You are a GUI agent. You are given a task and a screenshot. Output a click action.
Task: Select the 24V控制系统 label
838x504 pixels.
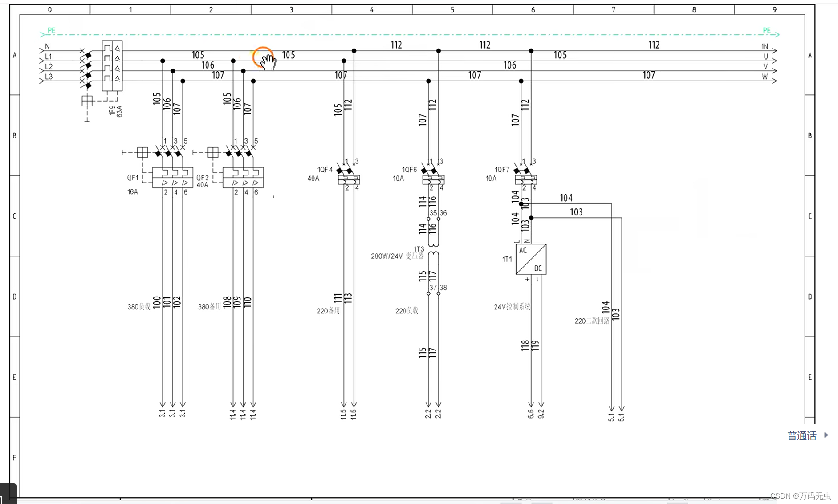[x=512, y=307]
